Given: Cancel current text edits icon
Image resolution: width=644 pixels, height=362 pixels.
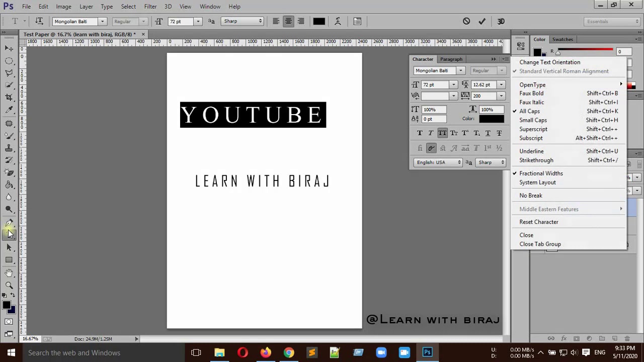Looking at the screenshot, I should pyautogui.click(x=466, y=21).
